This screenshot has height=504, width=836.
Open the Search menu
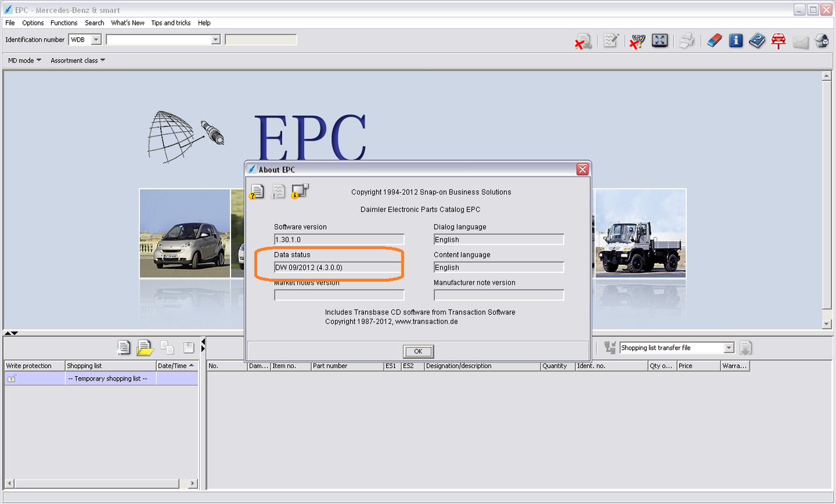tap(95, 23)
